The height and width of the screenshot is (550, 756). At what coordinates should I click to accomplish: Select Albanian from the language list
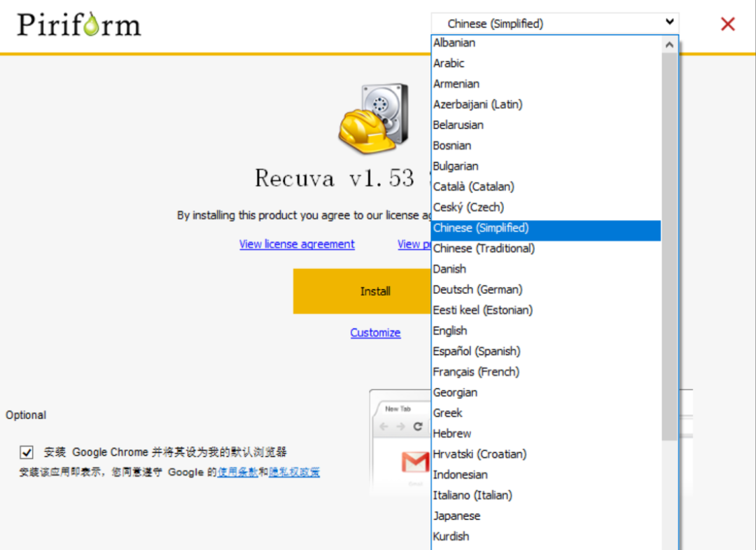tap(546, 43)
